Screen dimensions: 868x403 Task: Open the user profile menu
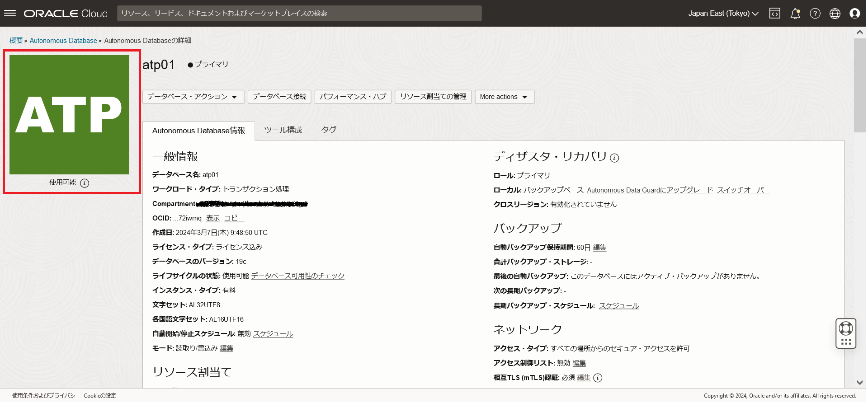[855, 14]
